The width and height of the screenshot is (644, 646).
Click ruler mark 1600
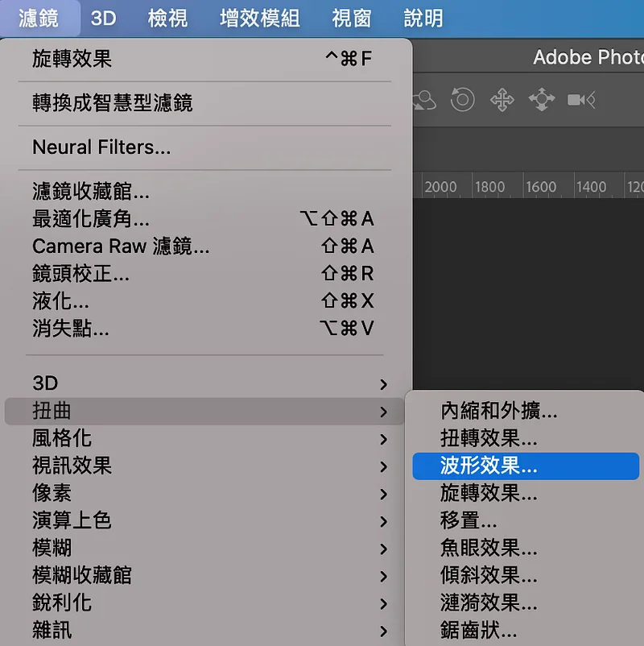tap(541, 187)
